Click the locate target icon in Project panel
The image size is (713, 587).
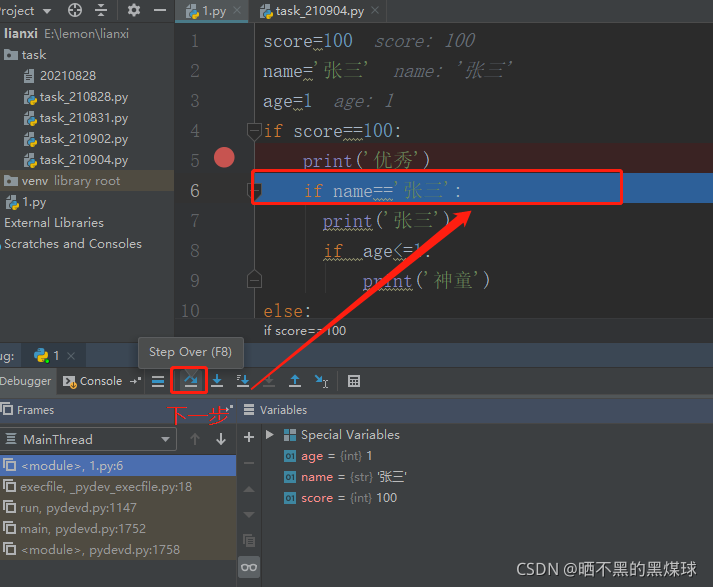point(75,10)
